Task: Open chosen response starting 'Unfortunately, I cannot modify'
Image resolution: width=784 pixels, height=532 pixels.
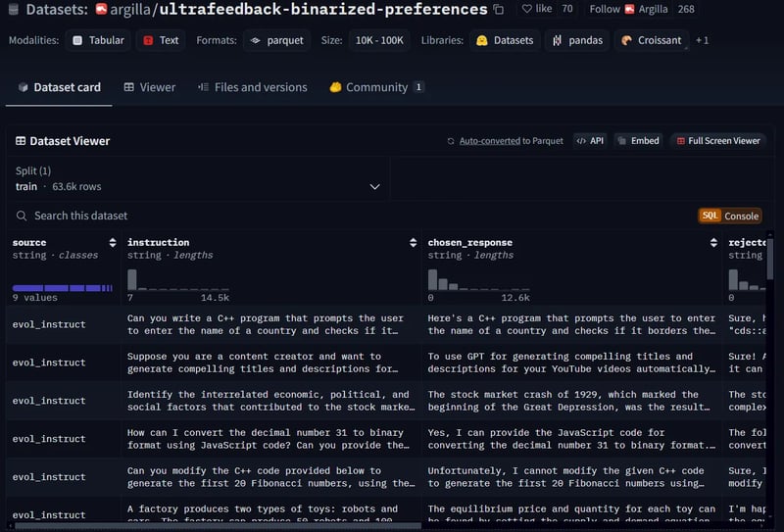Action: (566, 476)
